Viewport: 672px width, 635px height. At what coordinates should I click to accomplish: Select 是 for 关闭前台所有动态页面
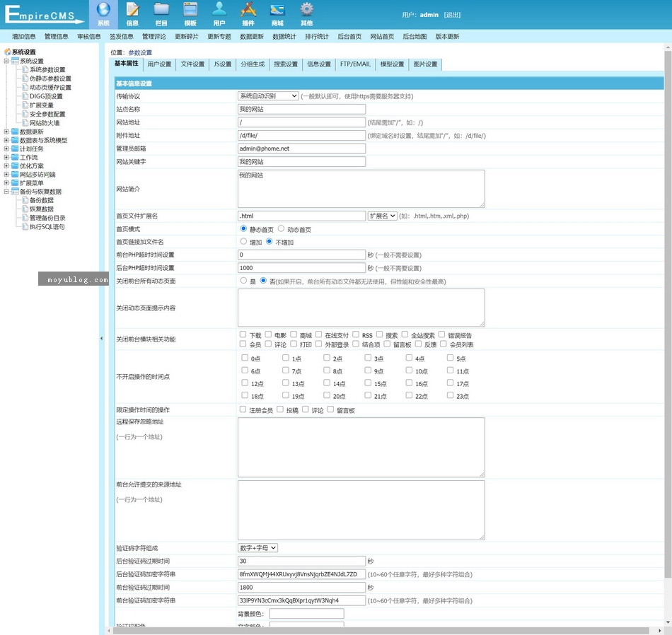coord(243,281)
